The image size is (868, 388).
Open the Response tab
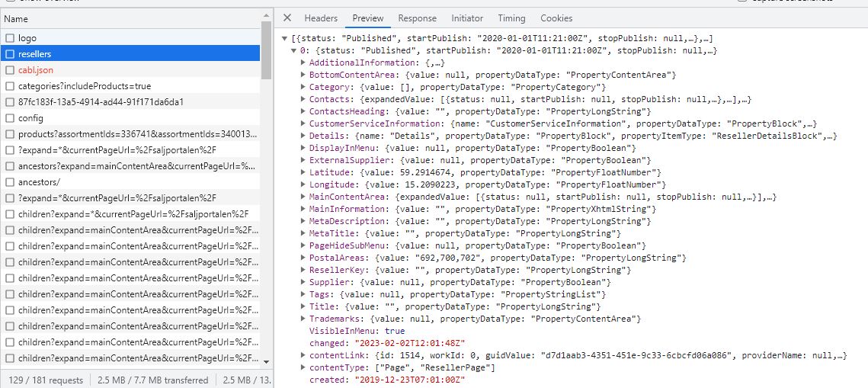coord(417,18)
